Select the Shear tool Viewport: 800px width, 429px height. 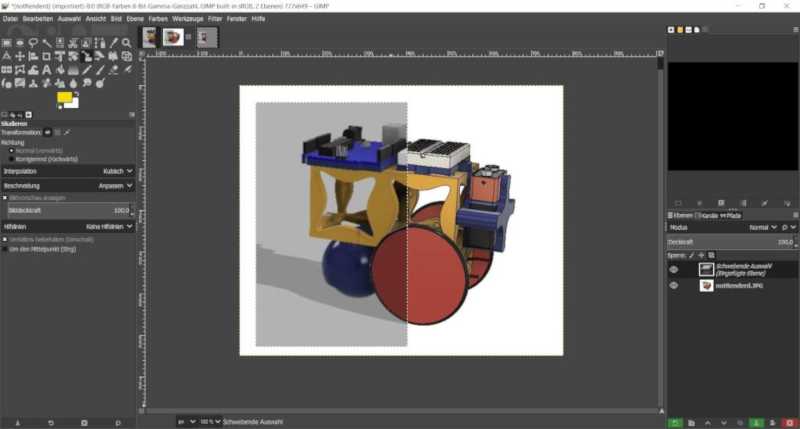(x=100, y=56)
